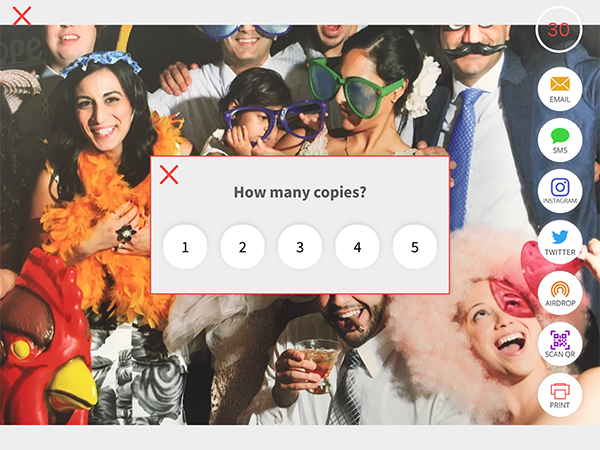Send the photo via AirDrop
The image size is (600, 450).
click(x=560, y=293)
